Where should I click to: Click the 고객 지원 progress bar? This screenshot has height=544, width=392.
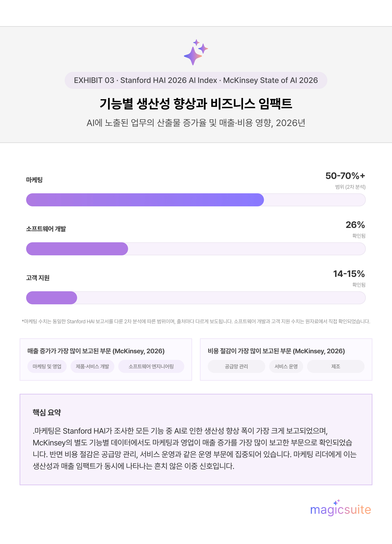click(196, 298)
